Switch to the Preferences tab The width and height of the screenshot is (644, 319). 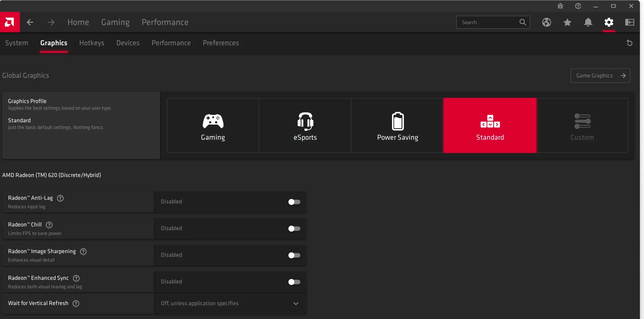pos(221,43)
